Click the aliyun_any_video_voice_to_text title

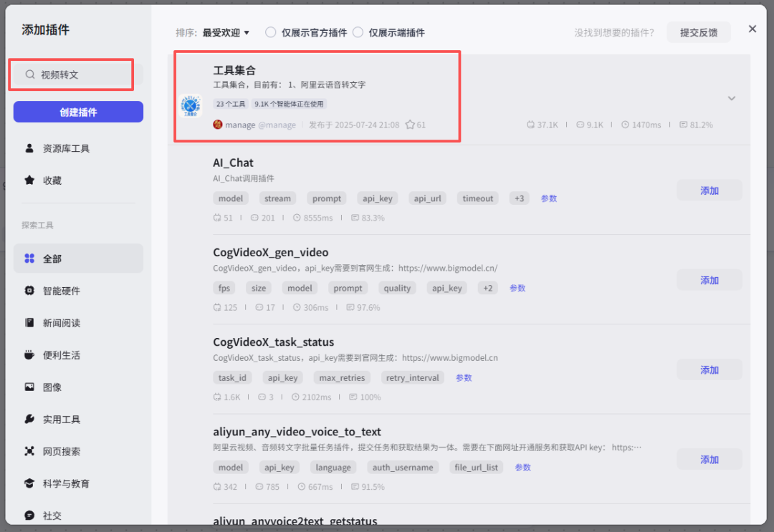(x=297, y=432)
